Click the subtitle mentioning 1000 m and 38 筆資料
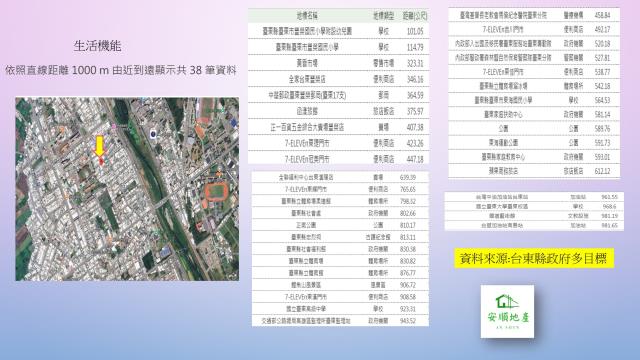Screen dimensions: 640x360 pos(121,70)
